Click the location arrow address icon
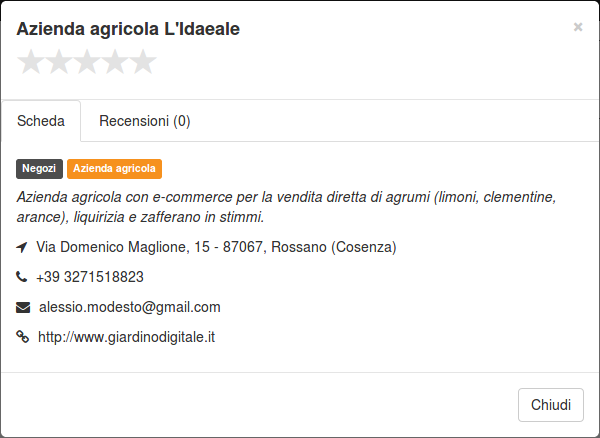The width and height of the screenshot is (600, 438). click(22, 247)
